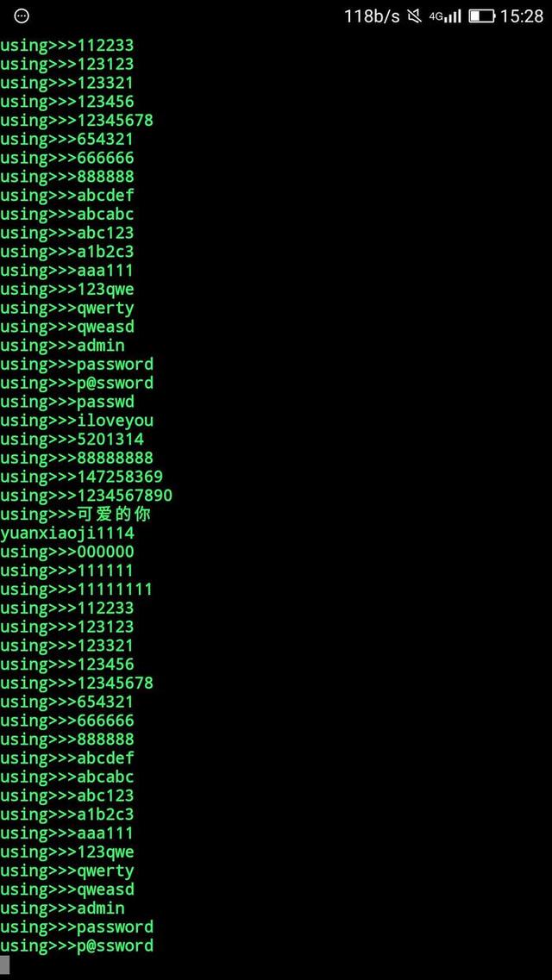
Task: Tap the using>>>11111111 line
Action: (x=76, y=590)
